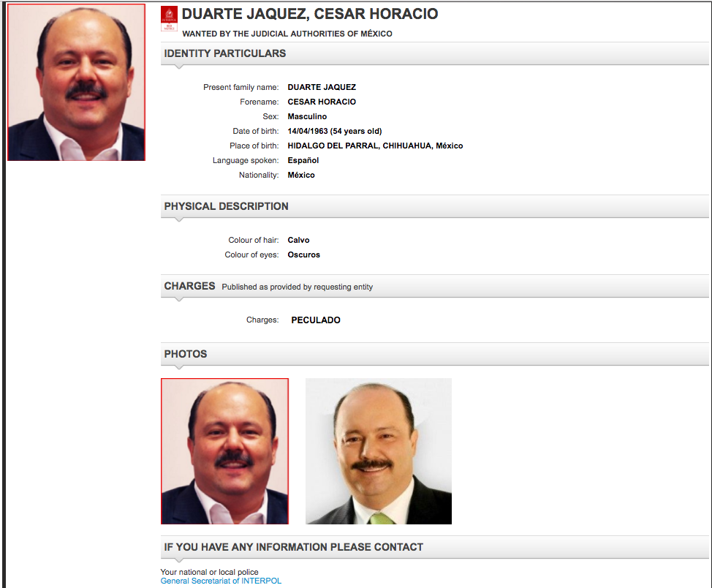This screenshot has width=712, height=588.
Task: Click 'Published as provided by requesting entity' note
Action: (297, 287)
